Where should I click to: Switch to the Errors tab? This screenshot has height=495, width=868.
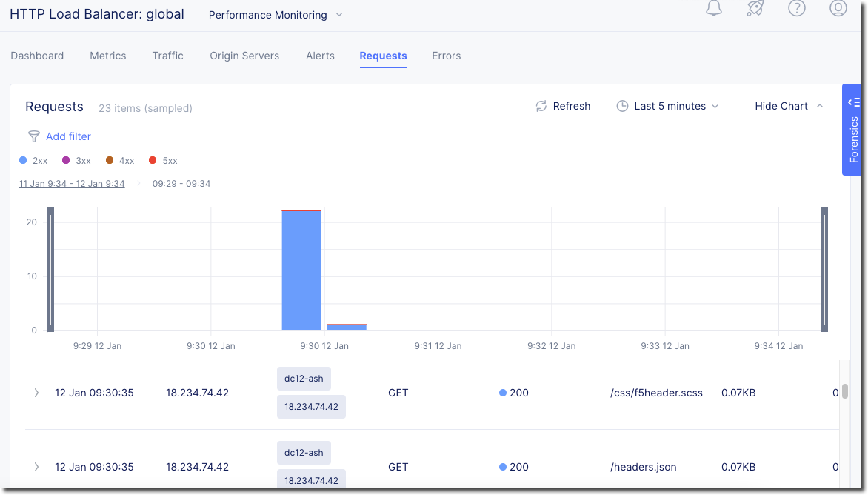(x=446, y=56)
